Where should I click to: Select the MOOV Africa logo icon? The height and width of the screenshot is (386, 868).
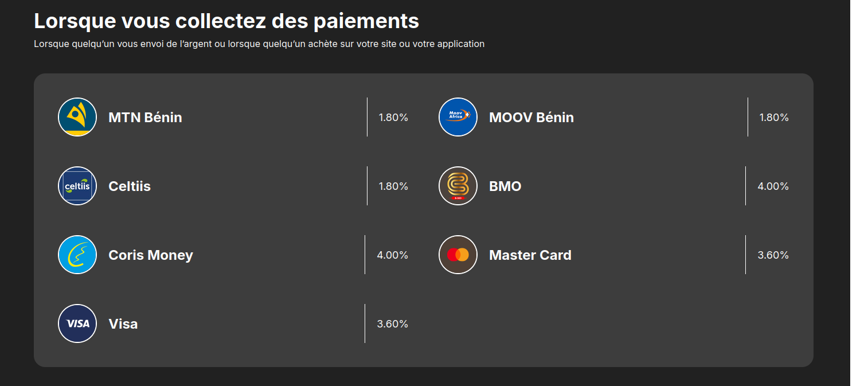tap(458, 117)
